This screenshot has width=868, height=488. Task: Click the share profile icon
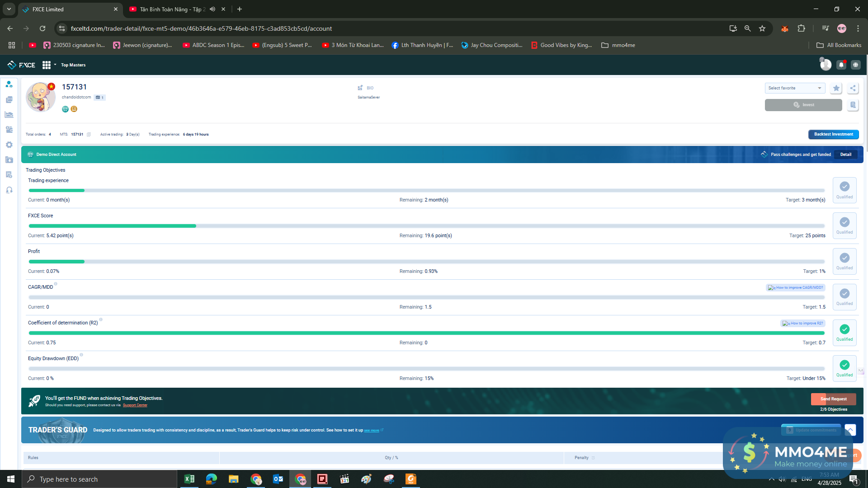click(x=853, y=88)
